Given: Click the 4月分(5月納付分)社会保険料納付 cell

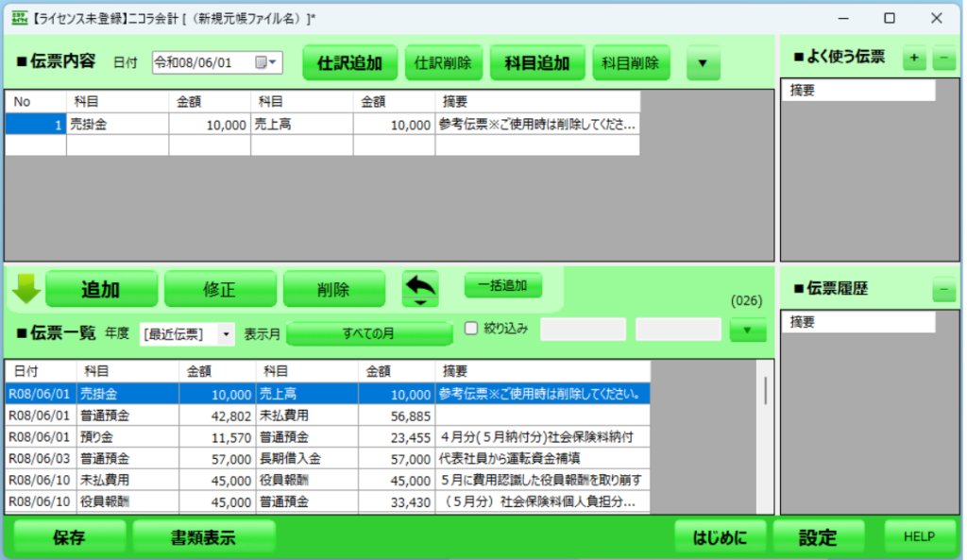Looking at the screenshot, I should pos(543,436).
